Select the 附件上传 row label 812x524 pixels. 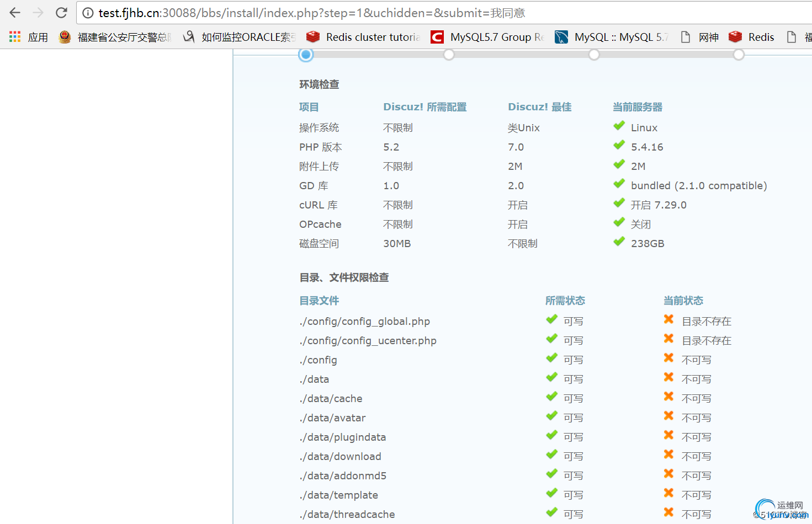click(x=319, y=167)
